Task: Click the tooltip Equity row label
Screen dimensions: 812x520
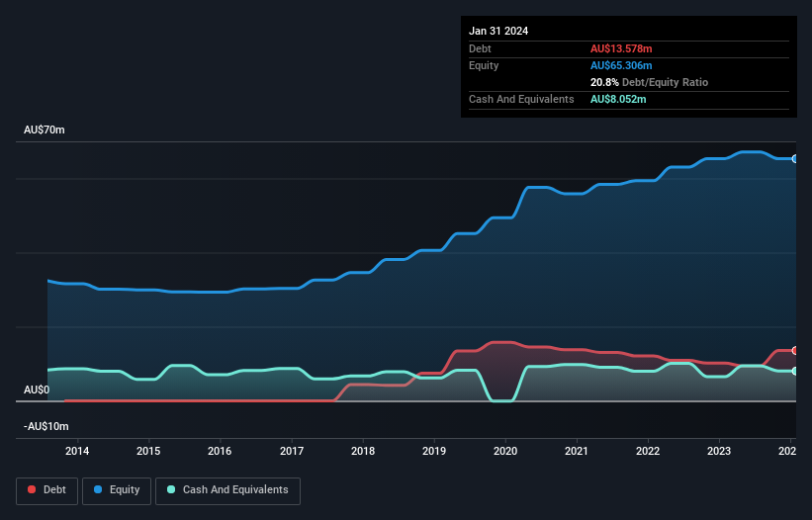Action: pos(484,65)
